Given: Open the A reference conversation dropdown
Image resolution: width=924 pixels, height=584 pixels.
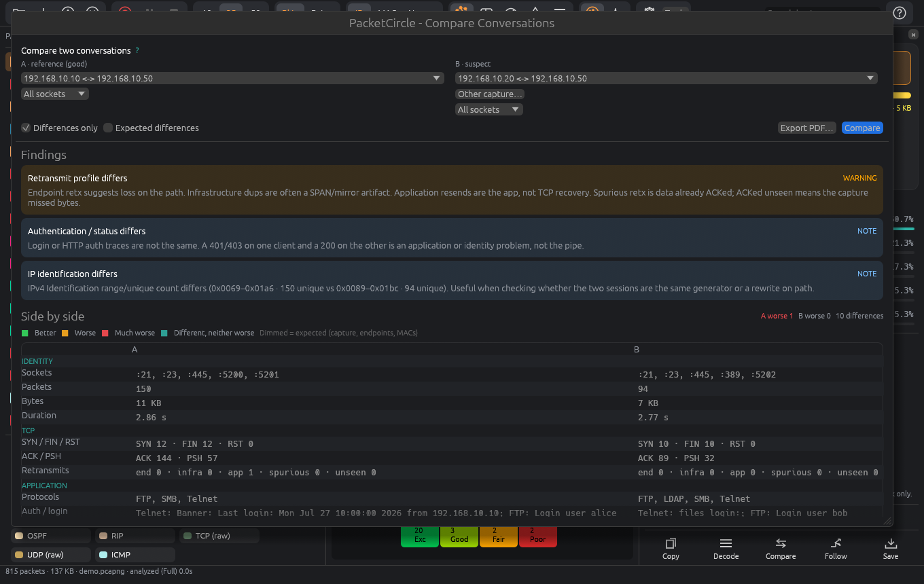Looking at the screenshot, I should [x=232, y=78].
